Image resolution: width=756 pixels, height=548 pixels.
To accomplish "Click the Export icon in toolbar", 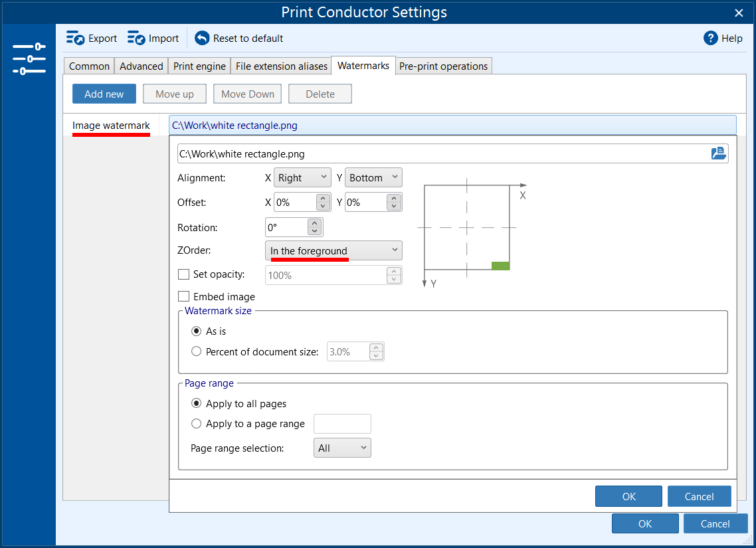I will [75, 38].
